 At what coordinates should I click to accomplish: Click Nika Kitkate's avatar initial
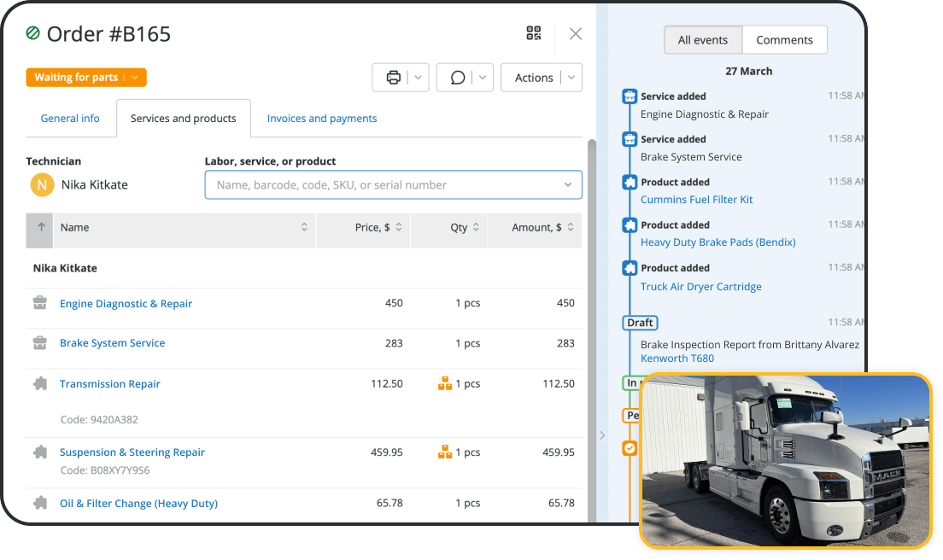click(x=41, y=184)
